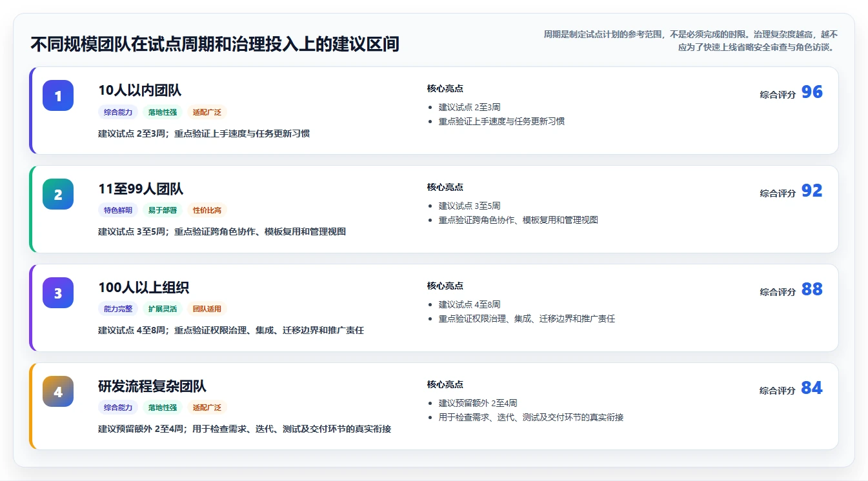Click the score value 96

[812, 92]
